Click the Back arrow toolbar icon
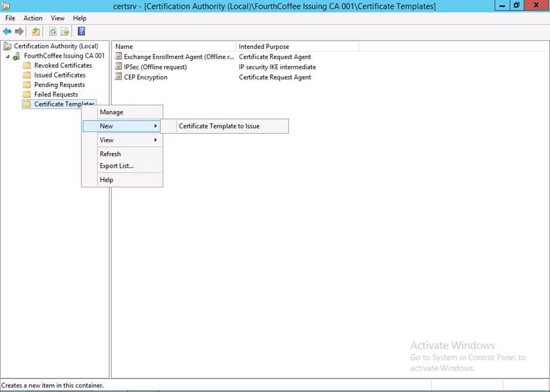This screenshot has height=392, width=550. 7,31
